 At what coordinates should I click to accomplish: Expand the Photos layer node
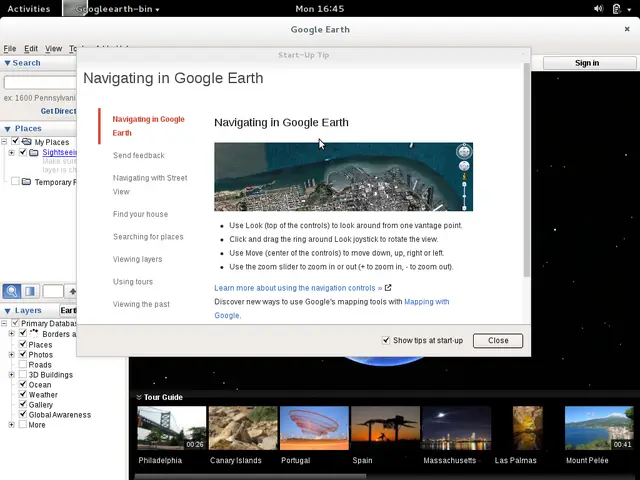click(x=11, y=354)
